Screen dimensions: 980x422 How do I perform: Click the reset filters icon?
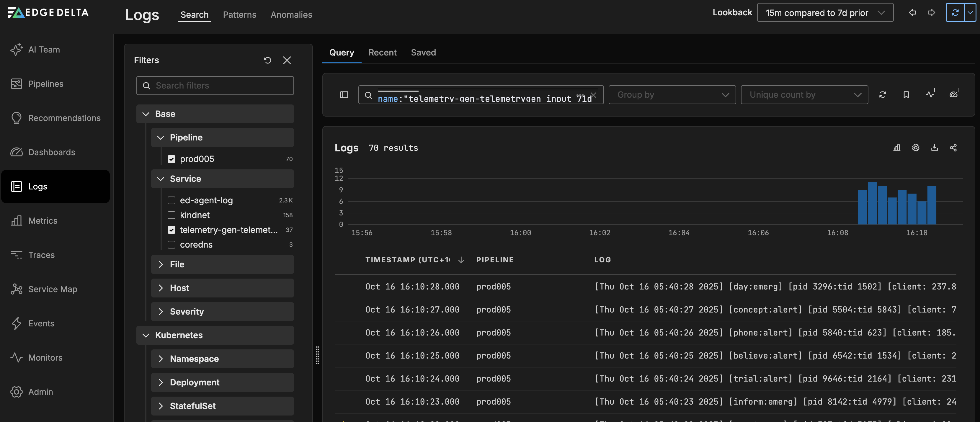(267, 60)
